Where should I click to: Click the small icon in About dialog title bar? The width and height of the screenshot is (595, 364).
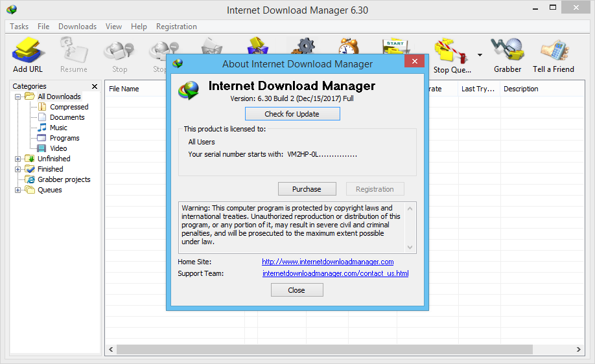click(x=178, y=63)
